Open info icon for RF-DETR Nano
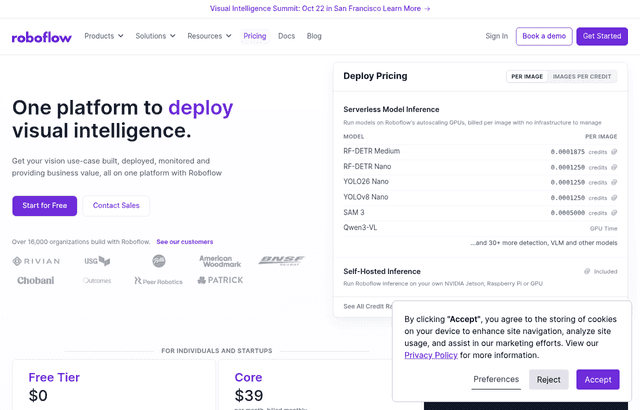 (614, 167)
